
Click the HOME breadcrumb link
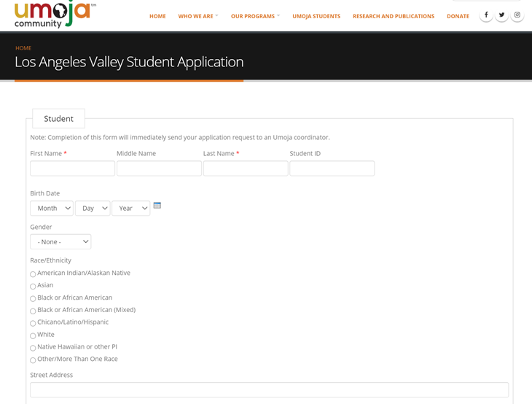point(23,48)
